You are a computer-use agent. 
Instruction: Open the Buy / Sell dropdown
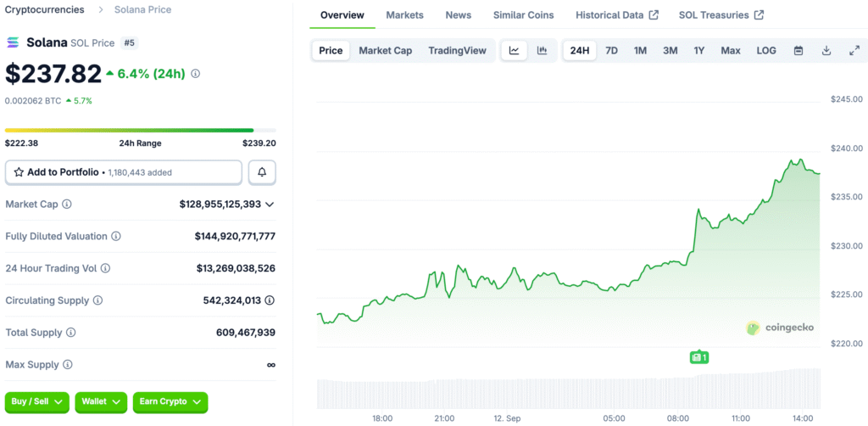pos(37,402)
